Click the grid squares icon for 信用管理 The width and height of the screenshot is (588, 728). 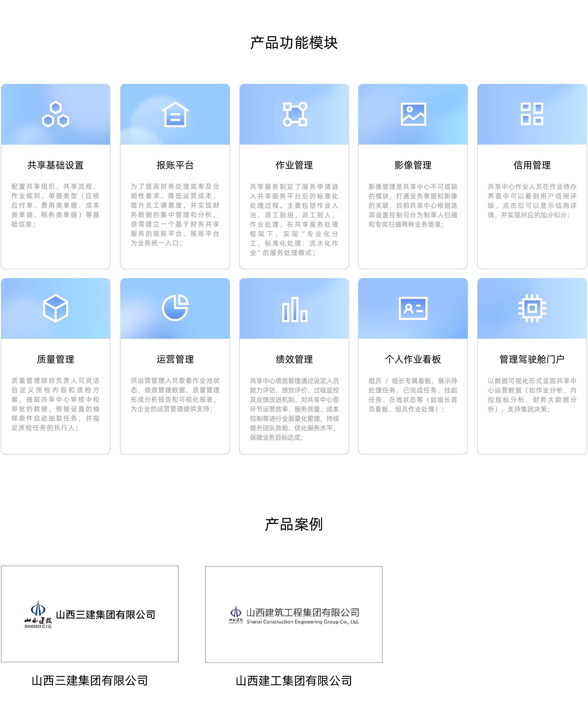532,114
